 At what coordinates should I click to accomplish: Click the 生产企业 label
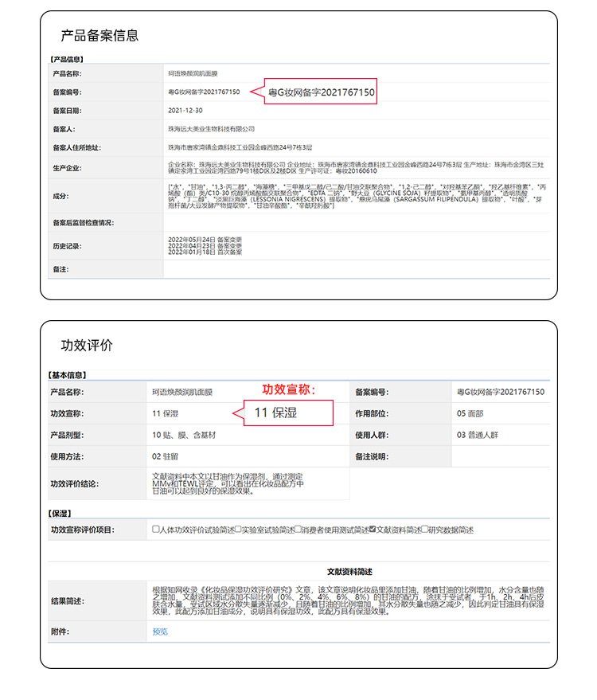coord(67,168)
